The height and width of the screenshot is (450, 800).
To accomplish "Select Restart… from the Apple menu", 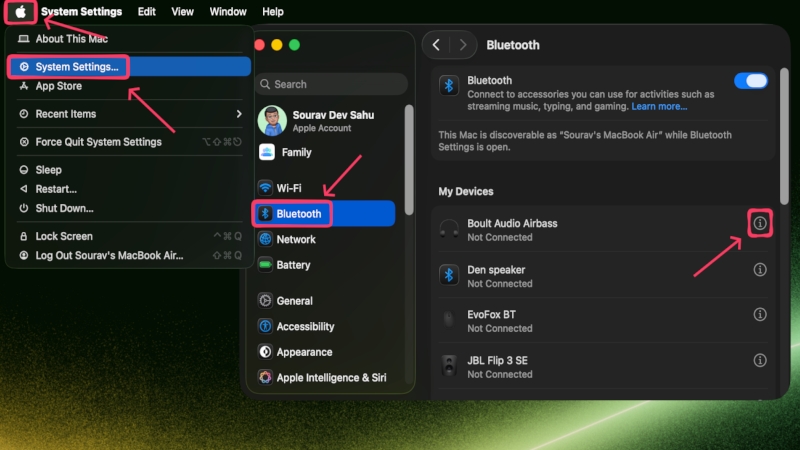I will [129, 189].
